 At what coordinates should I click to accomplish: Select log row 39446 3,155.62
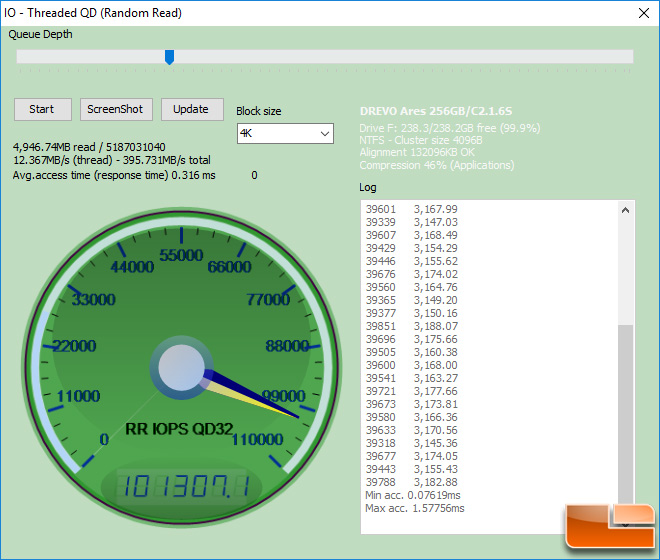click(411, 261)
